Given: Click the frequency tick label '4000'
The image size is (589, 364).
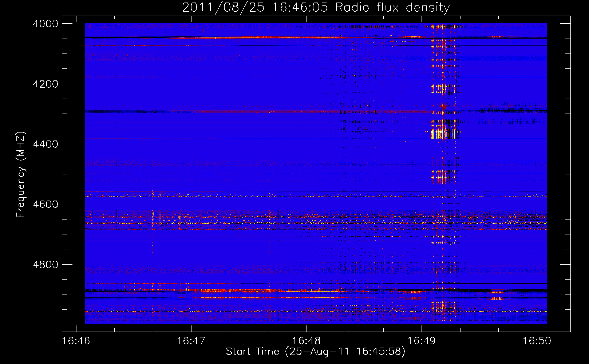Looking at the screenshot, I should click(x=46, y=24).
